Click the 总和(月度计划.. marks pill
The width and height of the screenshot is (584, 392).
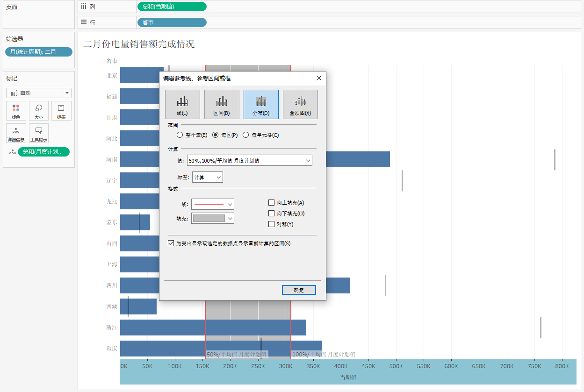pos(43,152)
